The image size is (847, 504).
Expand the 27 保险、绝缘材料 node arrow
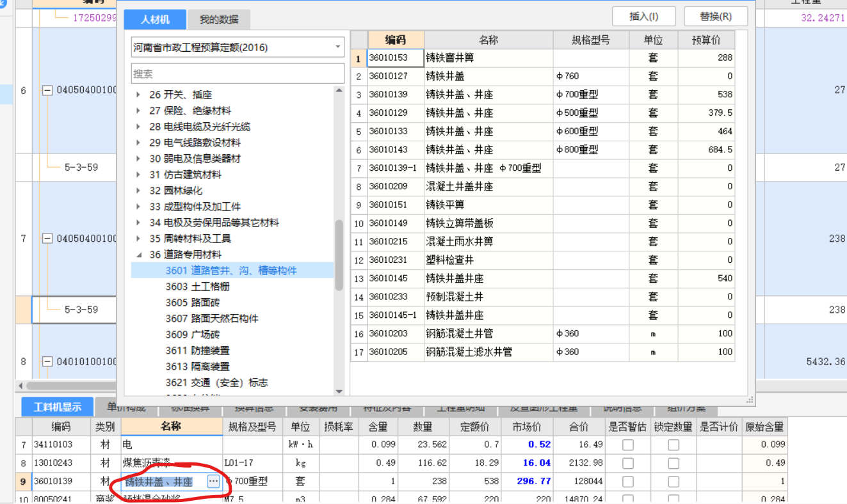point(138,111)
